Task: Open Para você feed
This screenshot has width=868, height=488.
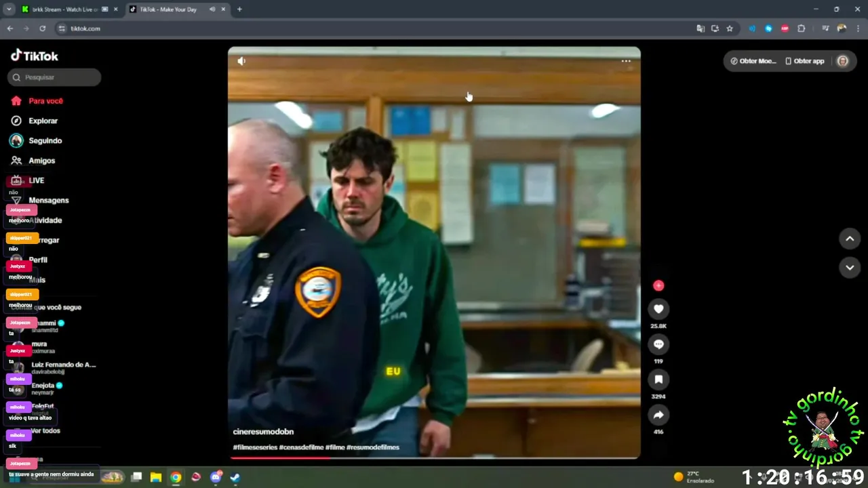Action: click(37, 101)
